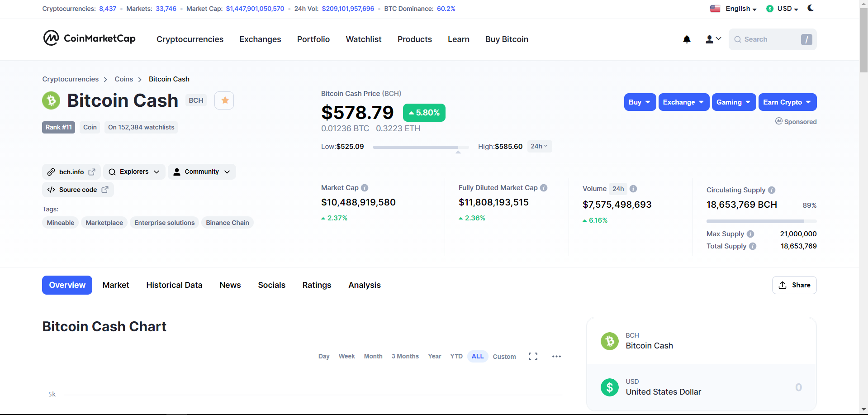The height and width of the screenshot is (415, 868).
Task: Set chart range to Day
Action: (x=324, y=357)
